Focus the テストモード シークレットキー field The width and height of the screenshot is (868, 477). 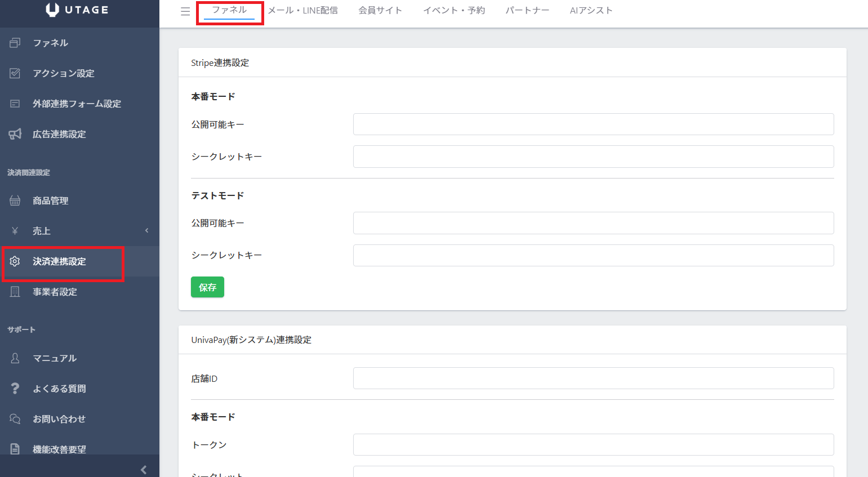point(593,256)
